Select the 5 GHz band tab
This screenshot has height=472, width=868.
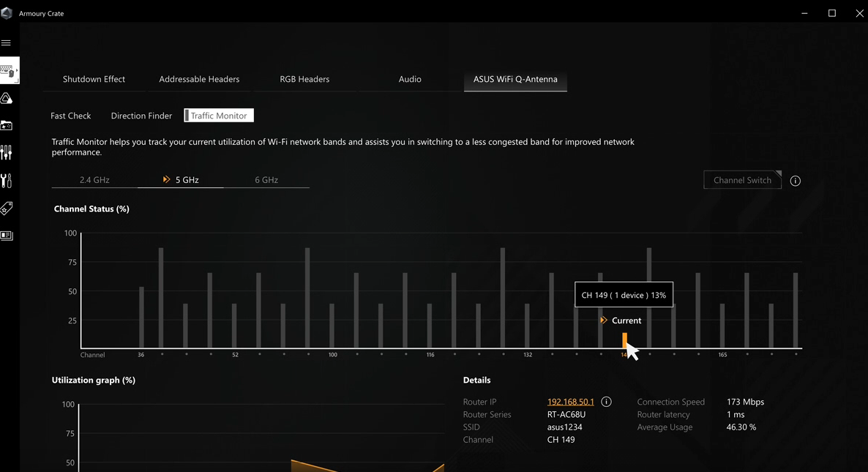tap(181, 180)
